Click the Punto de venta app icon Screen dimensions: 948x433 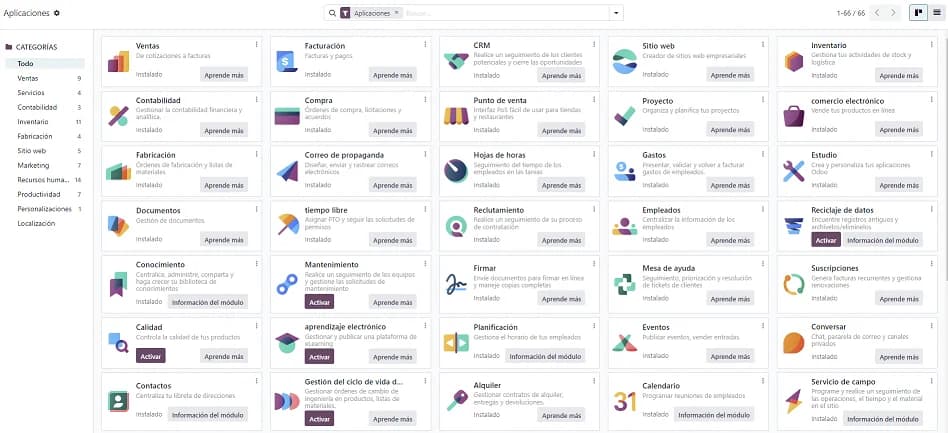pyautogui.click(x=456, y=116)
